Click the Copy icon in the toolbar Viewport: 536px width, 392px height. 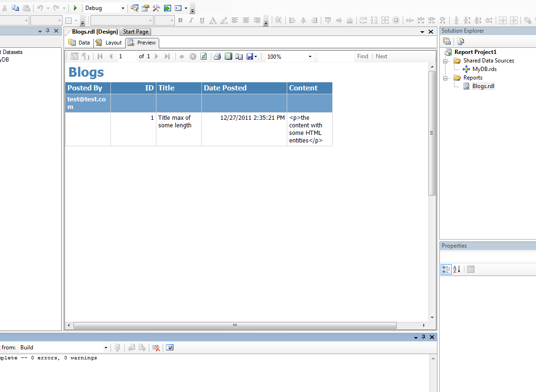15,8
